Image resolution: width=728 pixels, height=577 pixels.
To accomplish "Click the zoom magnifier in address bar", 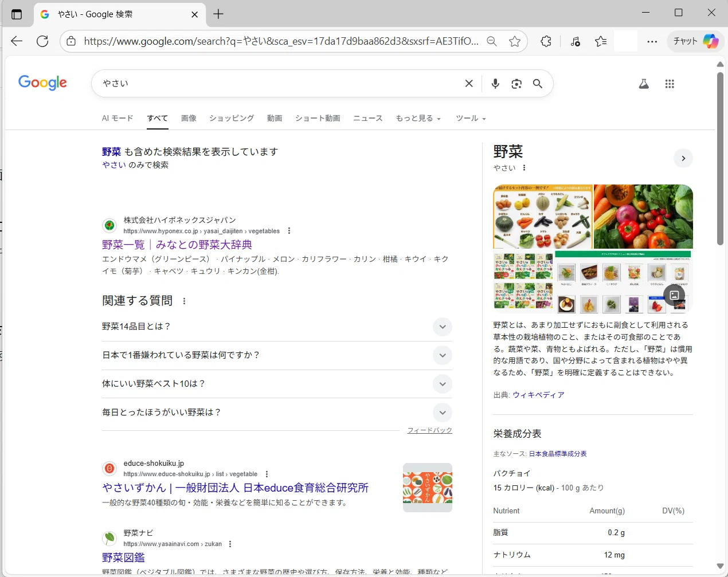I will pyautogui.click(x=492, y=41).
